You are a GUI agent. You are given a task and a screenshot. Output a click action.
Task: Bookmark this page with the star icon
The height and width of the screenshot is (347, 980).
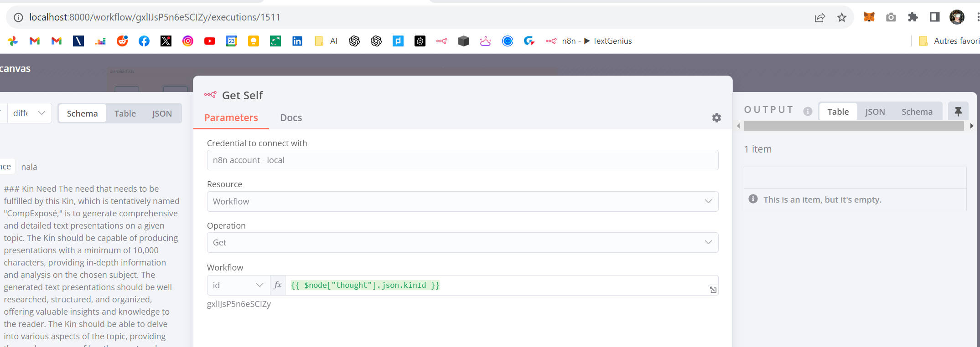[x=841, y=17]
